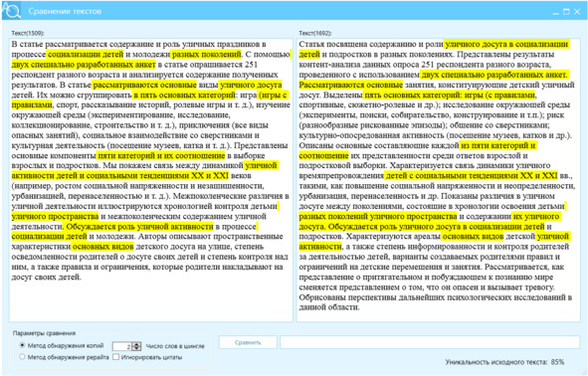Click 'Сравнение текстов' window title
588x376 pixels.
click(x=65, y=11)
